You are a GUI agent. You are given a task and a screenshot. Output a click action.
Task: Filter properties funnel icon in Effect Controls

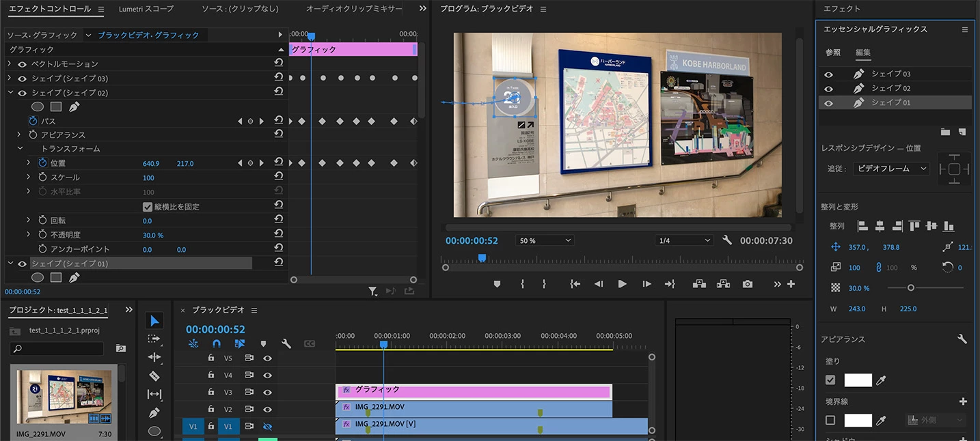pos(372,291)
